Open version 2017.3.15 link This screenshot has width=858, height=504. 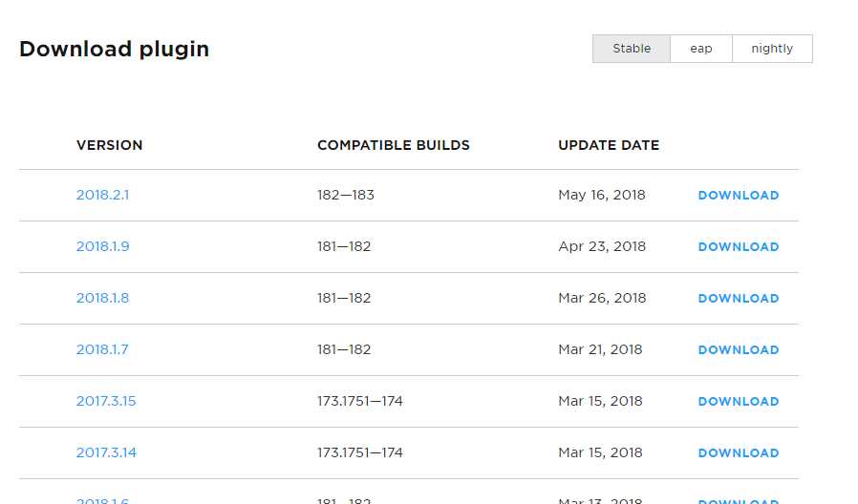pyautogui.click(x=106, y=401)
